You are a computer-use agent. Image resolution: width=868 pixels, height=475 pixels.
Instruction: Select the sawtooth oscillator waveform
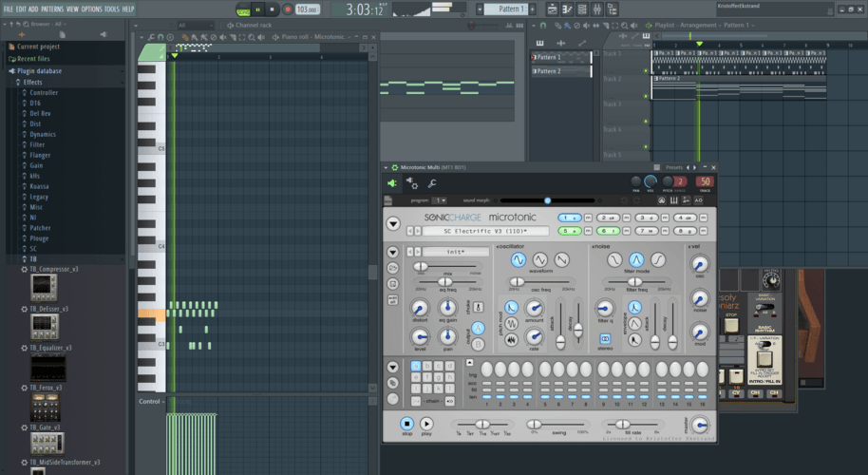point(562,259)
